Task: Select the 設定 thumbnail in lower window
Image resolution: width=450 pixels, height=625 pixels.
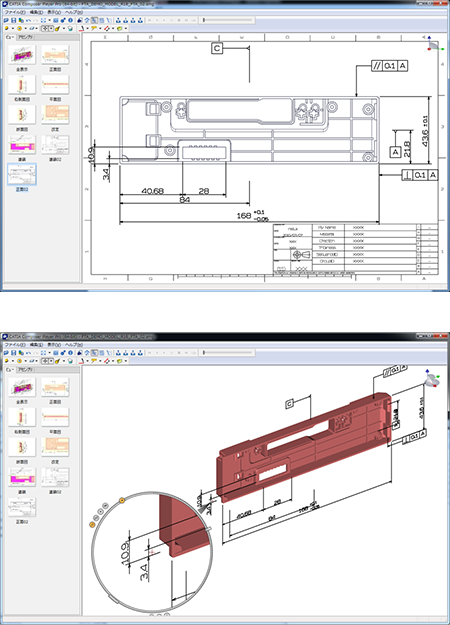Action: 55,447
